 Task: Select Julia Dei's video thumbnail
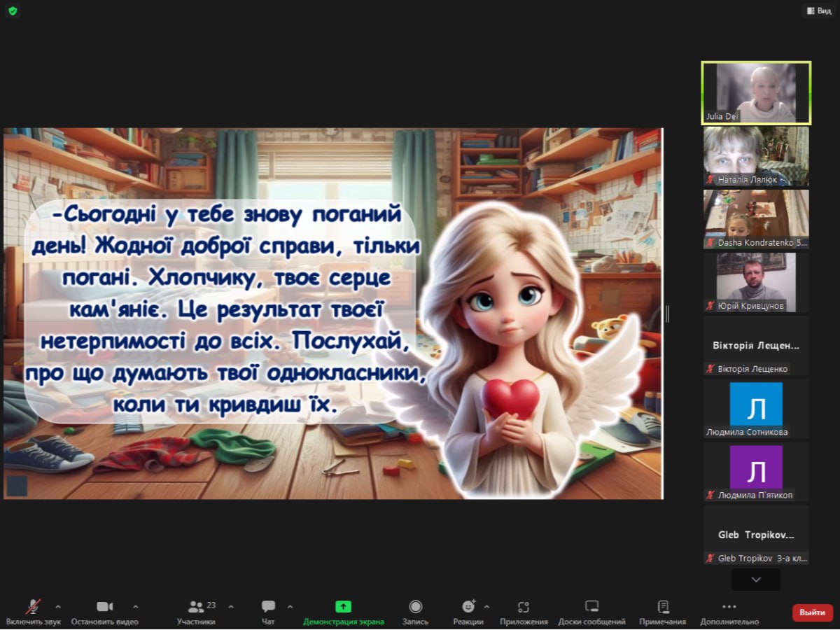tap(756, 93)
